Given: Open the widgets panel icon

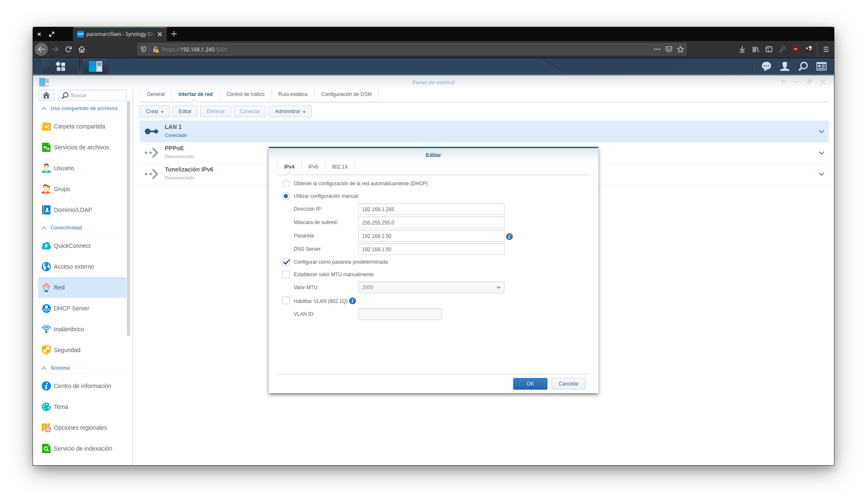Looking at the screenshot, I should (x=821, y=66).
